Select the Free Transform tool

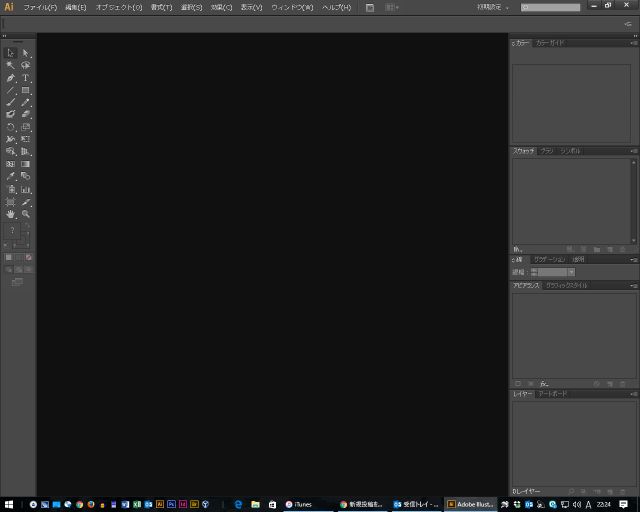pos(26,139)
